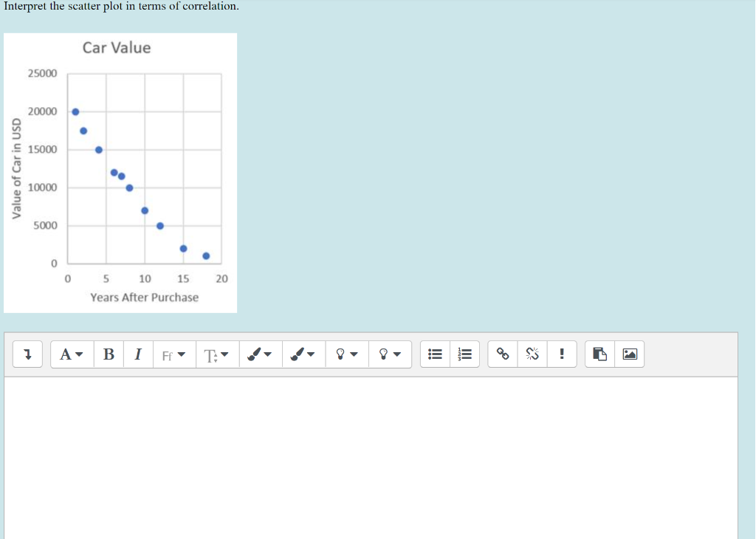Open the Ff font family dropdown
The height and width of the screenshot is (539, 756).
click(x=173, y=354)
